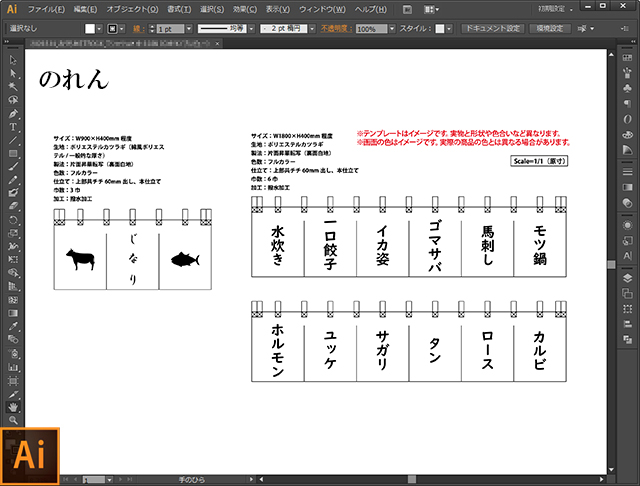
Task: Select the Rotate tool
Action: (x=13, y=220)
